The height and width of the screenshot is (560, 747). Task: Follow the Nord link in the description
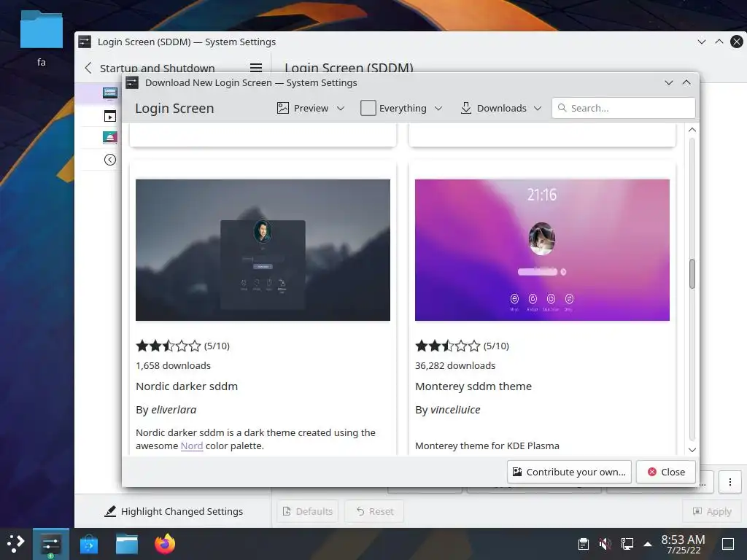(192, 446)
